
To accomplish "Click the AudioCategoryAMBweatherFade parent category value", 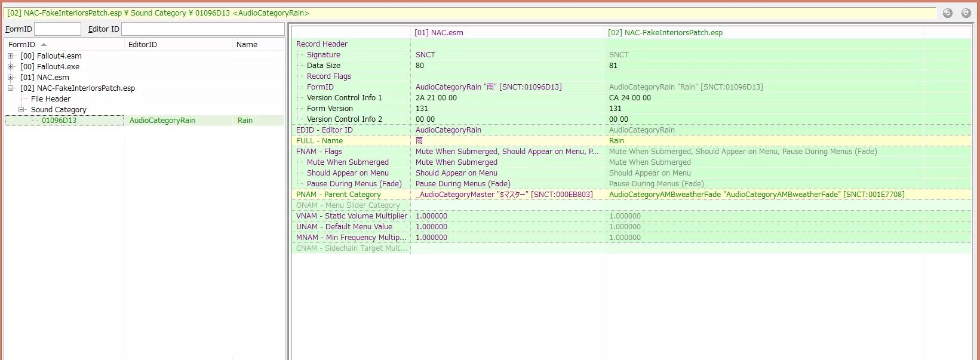I will [x=757, y=195].
